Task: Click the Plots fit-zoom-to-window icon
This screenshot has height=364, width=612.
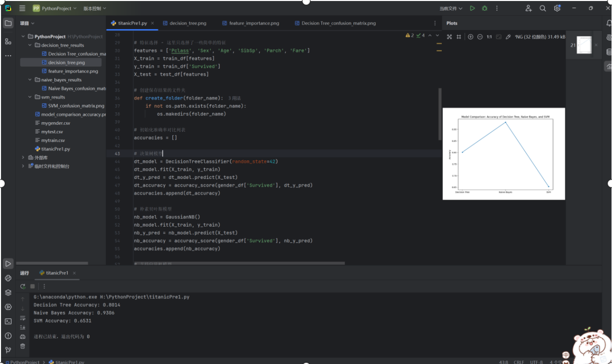Action: pos(449,37)
